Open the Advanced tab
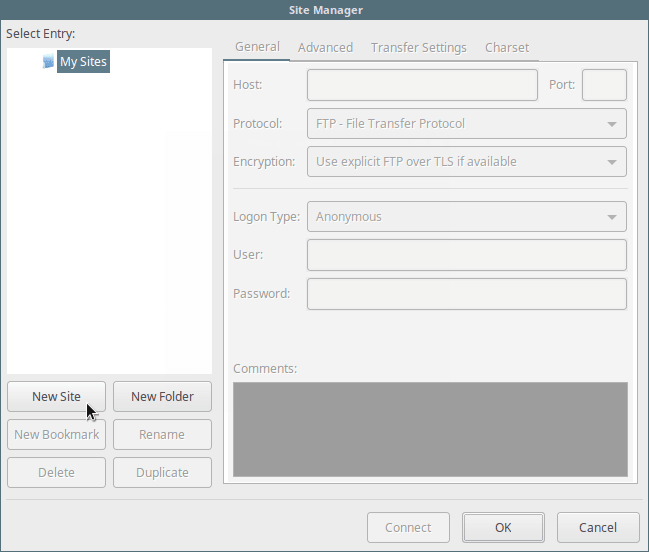 [x=325, y=47]
